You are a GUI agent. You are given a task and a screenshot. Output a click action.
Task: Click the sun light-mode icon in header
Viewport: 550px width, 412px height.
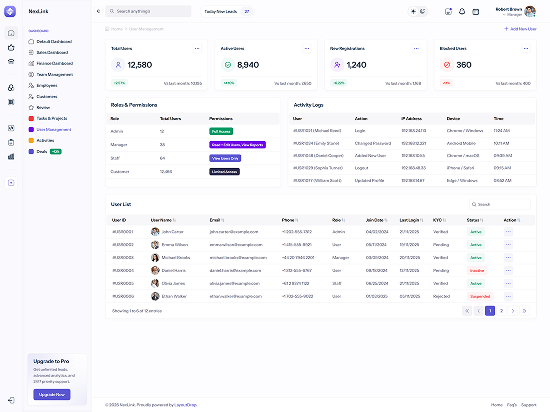click(413, 12)
